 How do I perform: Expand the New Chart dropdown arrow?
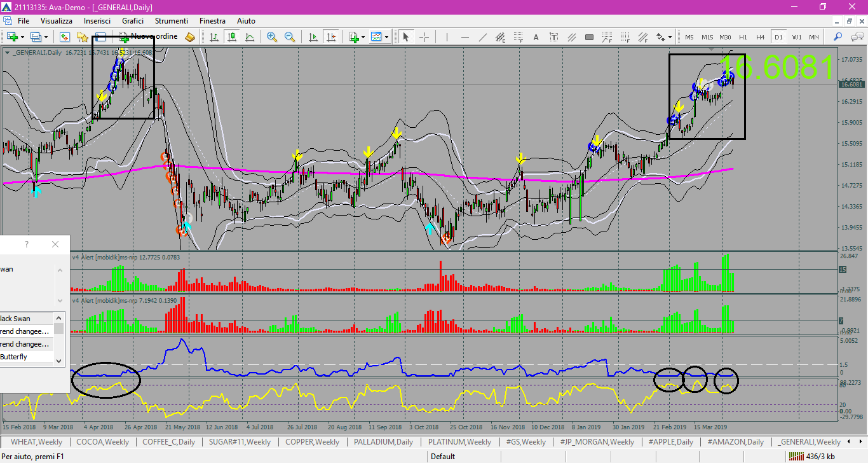pos(22,37)
